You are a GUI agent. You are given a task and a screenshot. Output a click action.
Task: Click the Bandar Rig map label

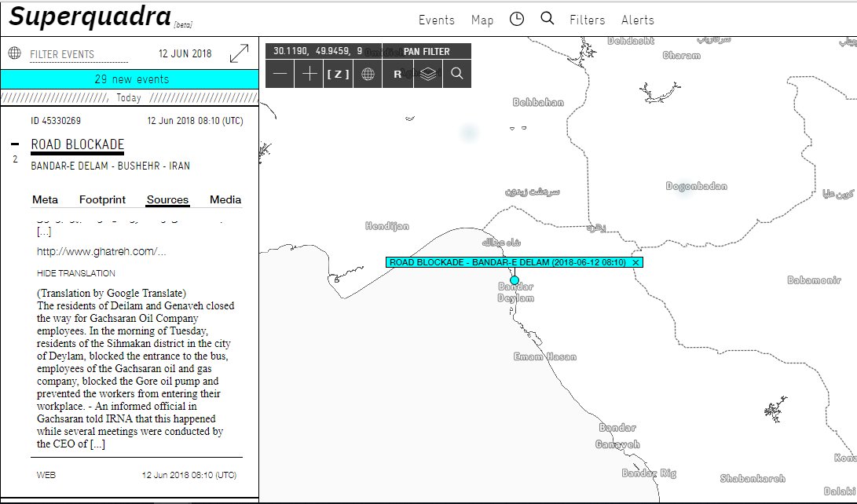[x=649, y=473]
